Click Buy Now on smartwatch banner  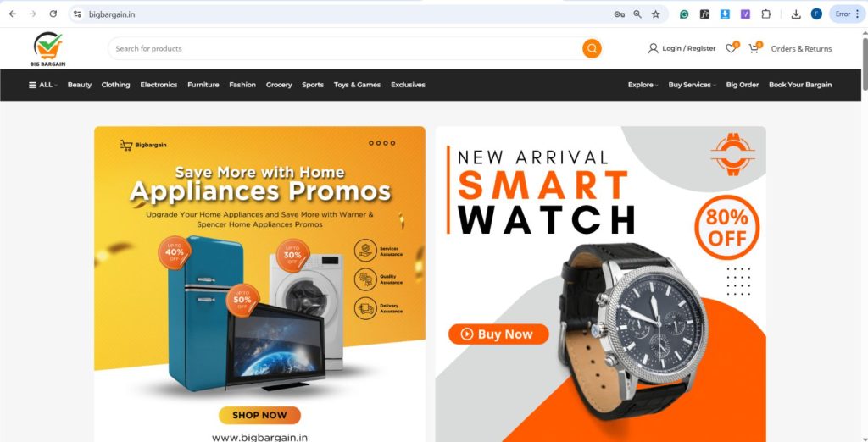point(498,334)
